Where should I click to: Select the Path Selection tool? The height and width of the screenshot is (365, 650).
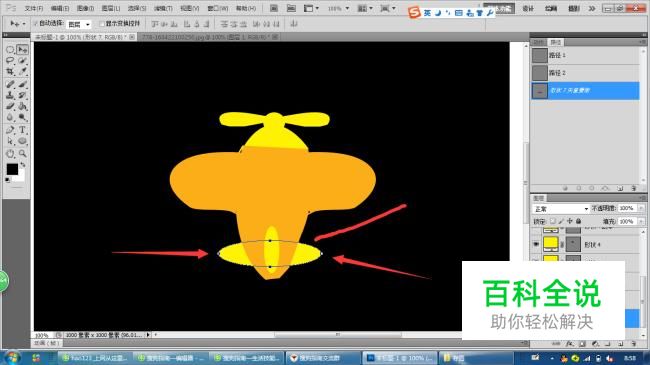tap(10, 141)
